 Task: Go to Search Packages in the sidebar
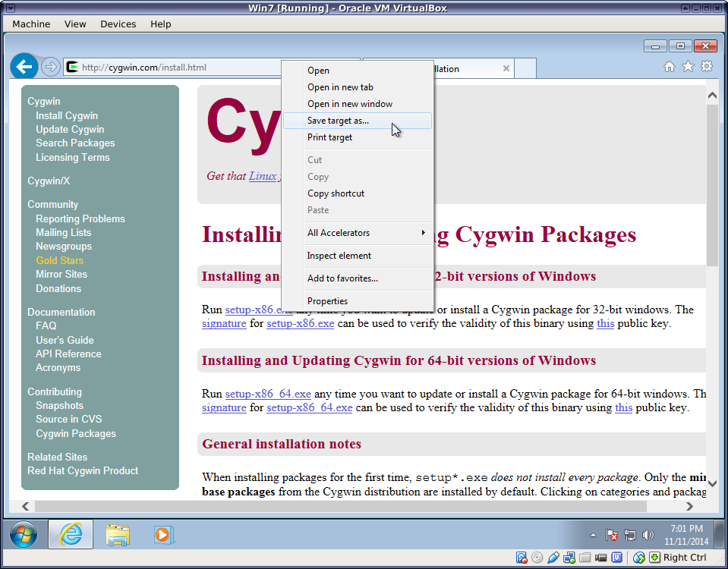click(75, 143)
